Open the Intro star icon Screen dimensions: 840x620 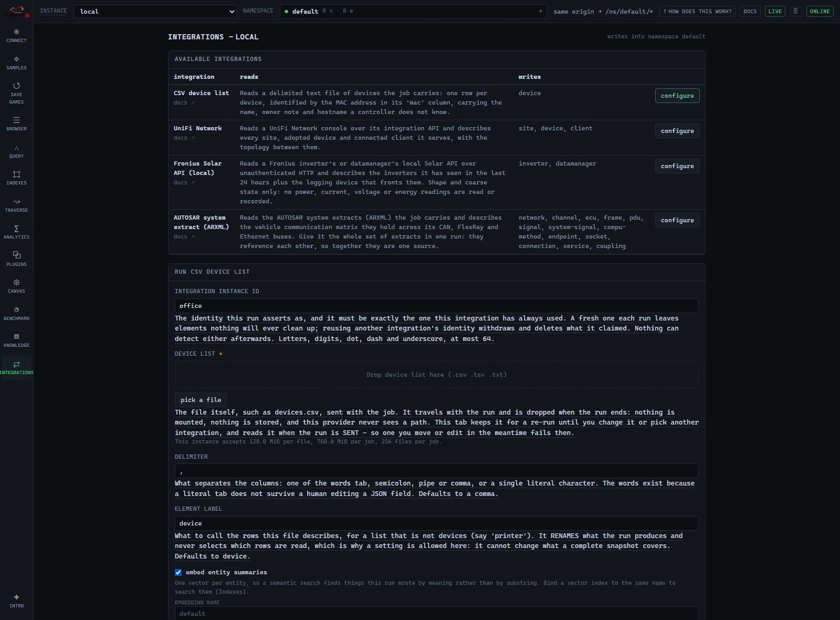16,601
